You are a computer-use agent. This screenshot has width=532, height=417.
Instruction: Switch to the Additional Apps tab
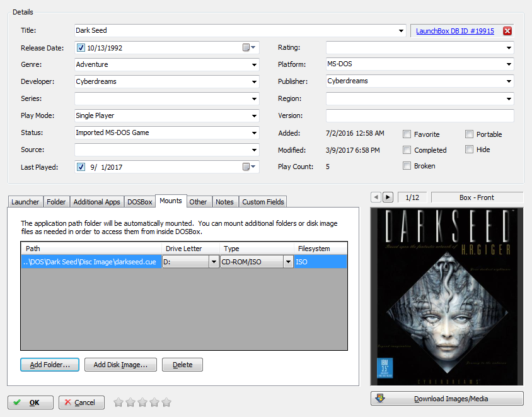pyautogui.click(x=96, y=202)
